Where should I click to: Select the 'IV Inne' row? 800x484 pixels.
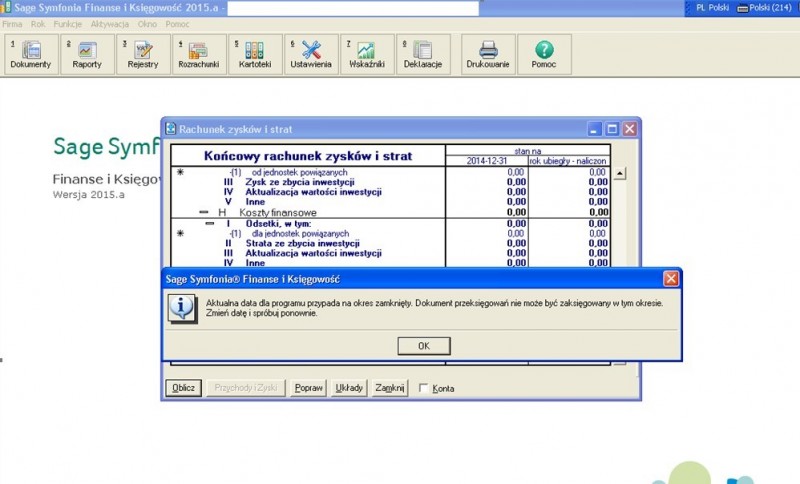[x=390, y=263]
